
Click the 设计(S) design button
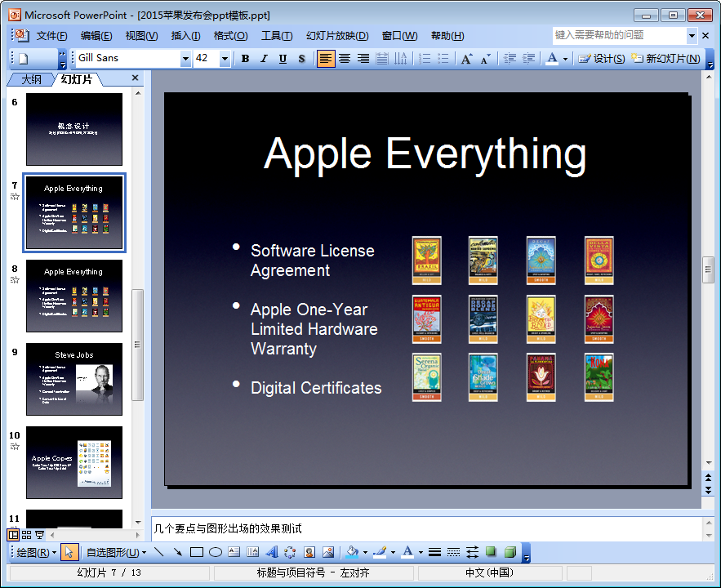point(602,58)
